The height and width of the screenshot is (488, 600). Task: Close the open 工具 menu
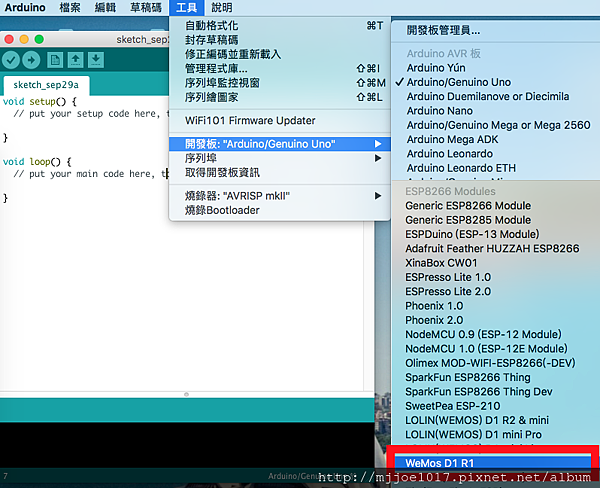[186, 7]
